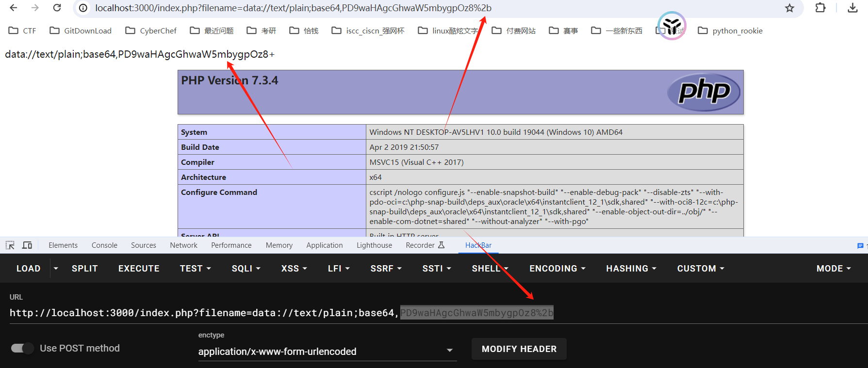Open site information icon in address bar

83,8
